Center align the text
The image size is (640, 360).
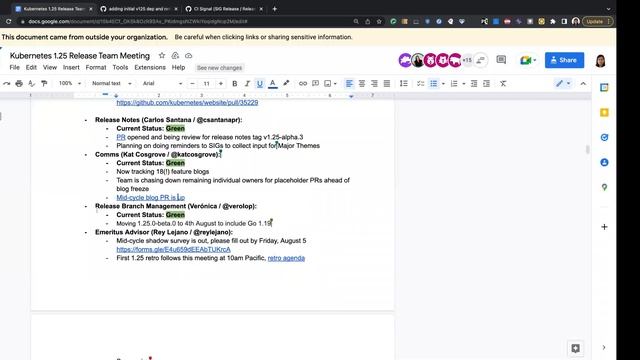coord(362,83)
